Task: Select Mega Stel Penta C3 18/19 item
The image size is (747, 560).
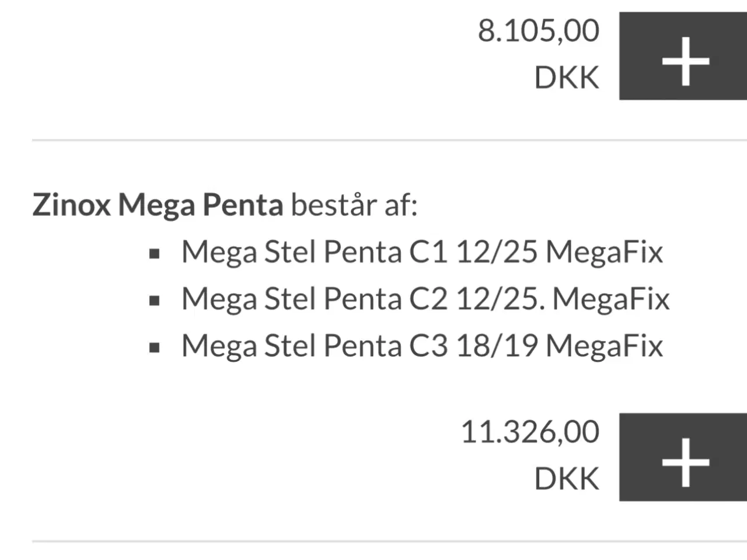Action: [421, 346]
